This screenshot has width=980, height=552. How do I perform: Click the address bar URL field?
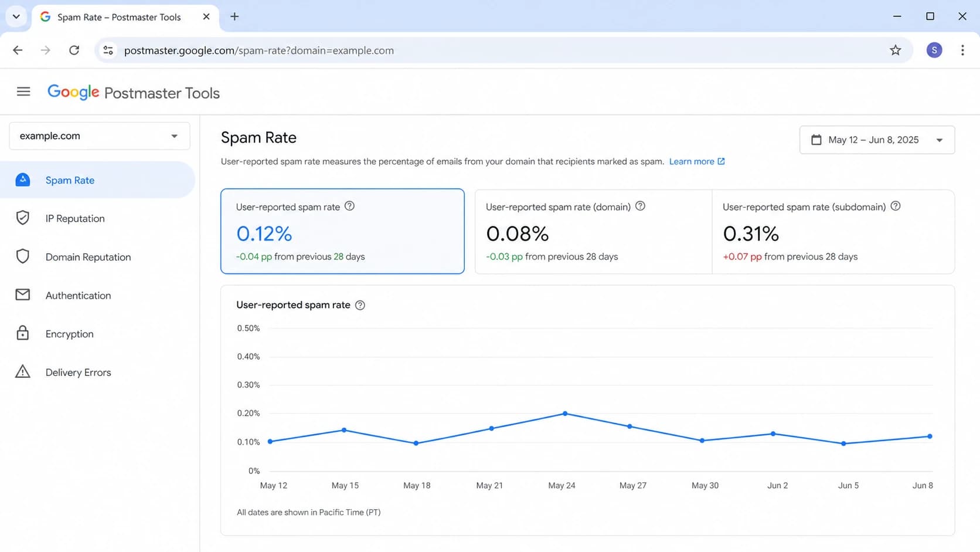pos(504,50)
